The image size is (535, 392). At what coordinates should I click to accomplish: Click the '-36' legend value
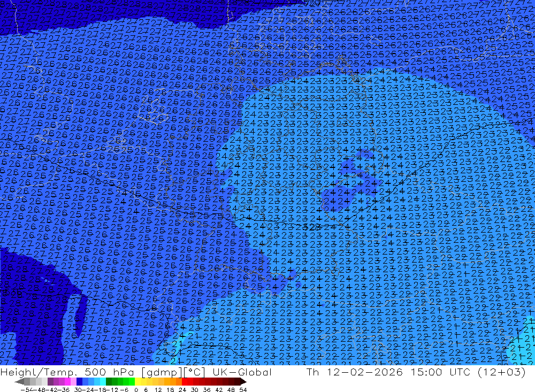[x=64, y=390]
